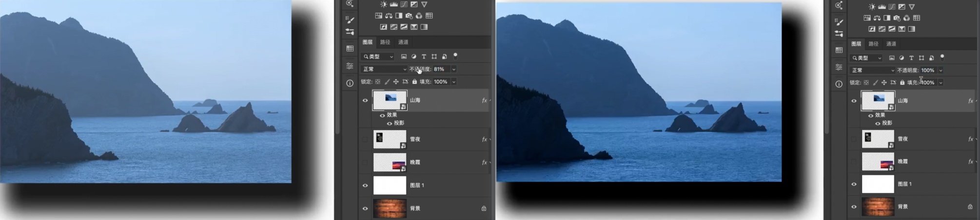Click lock position move icon in right panel
980x220 pixels.
click(884, 83)
